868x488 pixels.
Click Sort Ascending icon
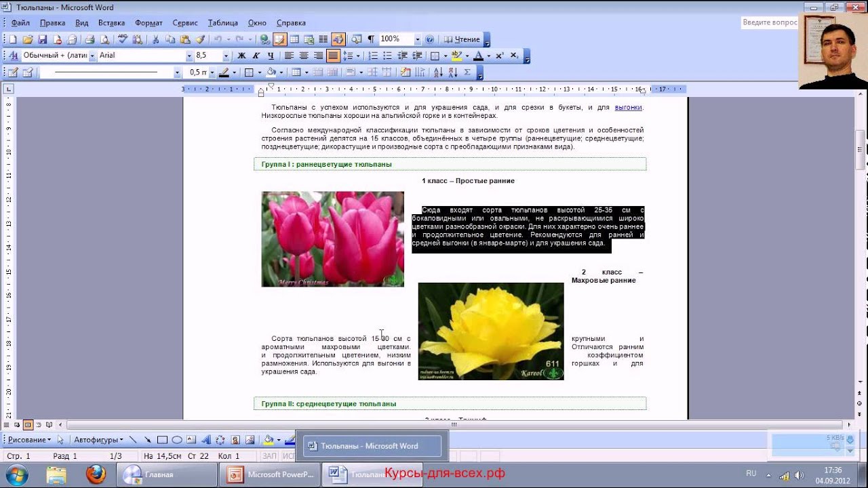click(439, 72)
